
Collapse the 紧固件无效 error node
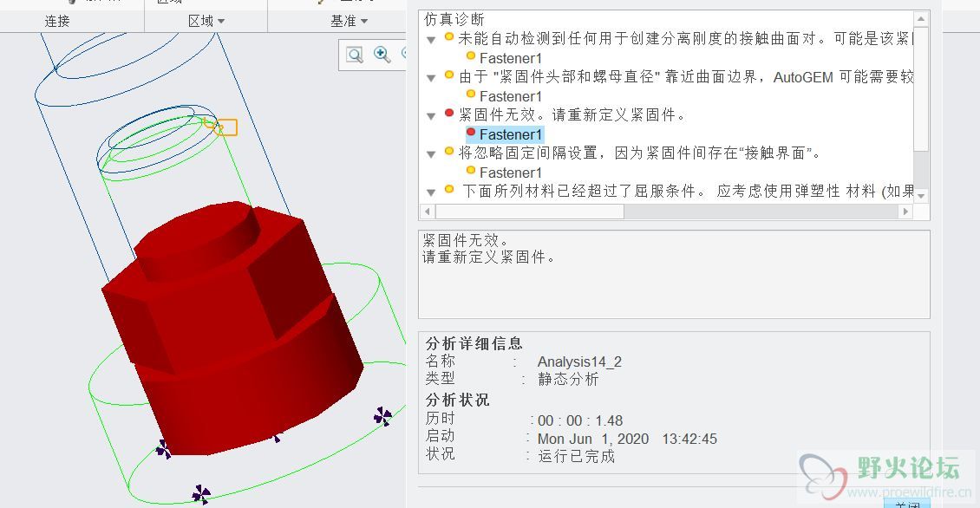pos(431,116)
